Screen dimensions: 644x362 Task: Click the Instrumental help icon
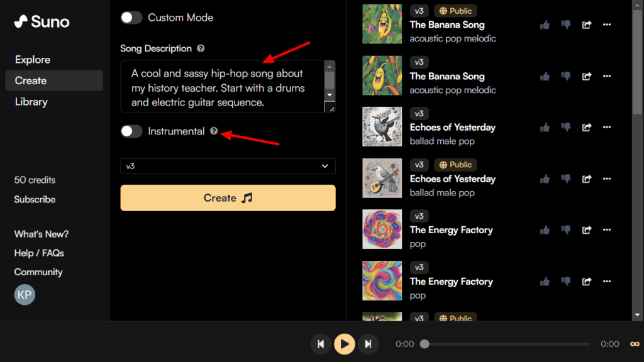pyautogui.click(x=214, y=132)
